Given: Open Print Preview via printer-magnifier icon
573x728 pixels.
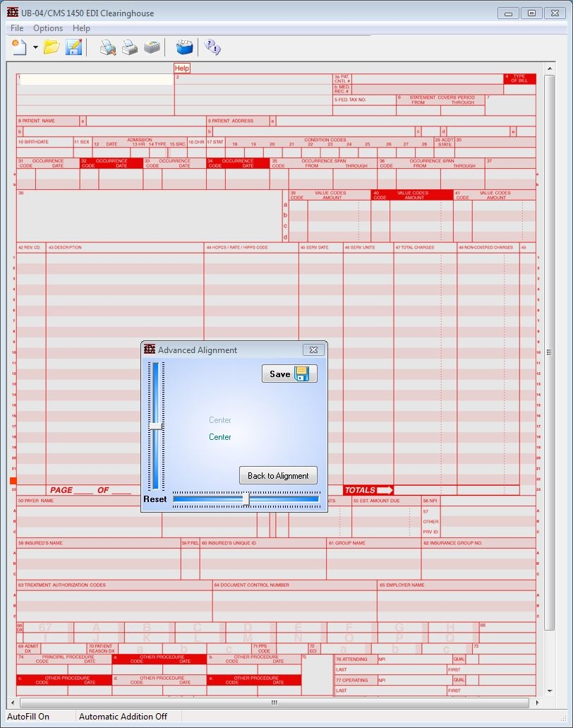Looking at the screenshot, I should tap(107, 47).
